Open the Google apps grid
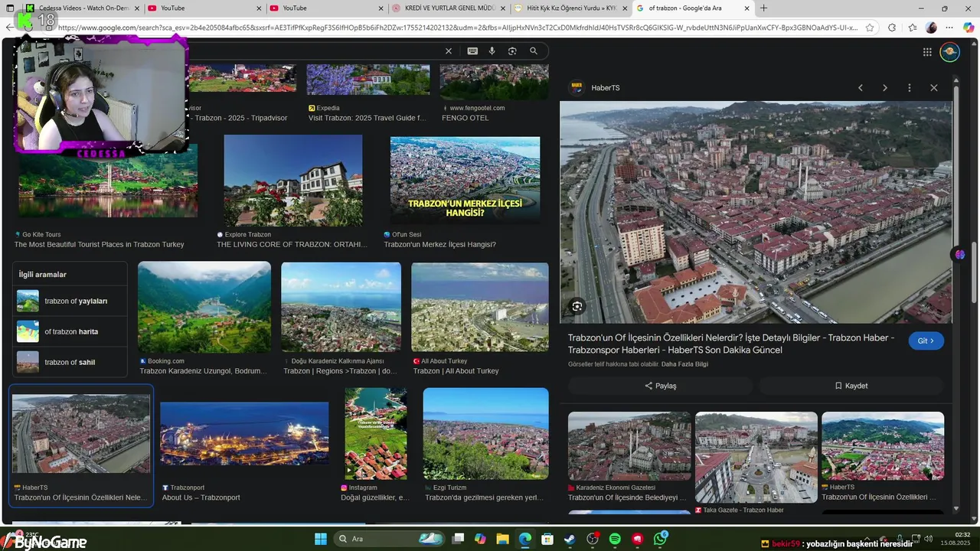 tap(927, 52)
